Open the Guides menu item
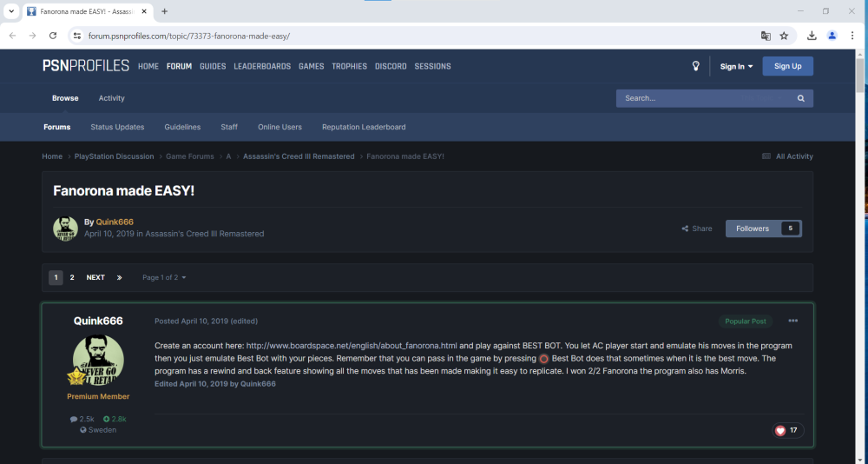Screen dimensions: 868x464 tap(213, 66)
